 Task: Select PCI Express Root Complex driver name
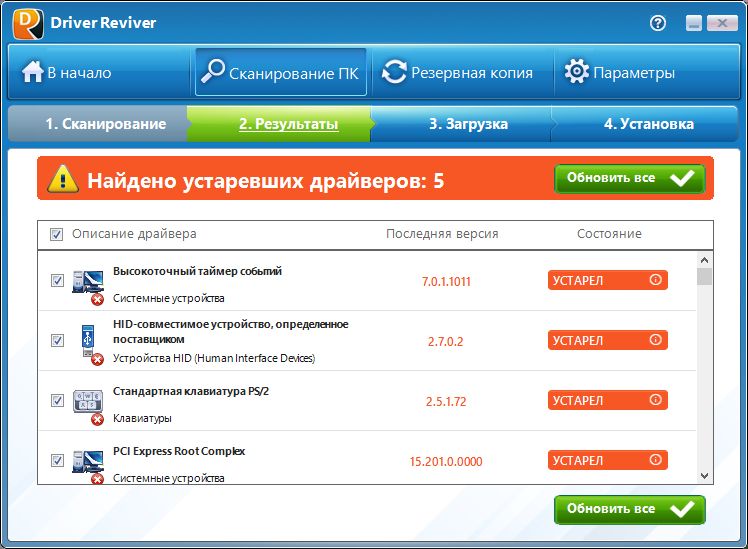coord(179,451)
